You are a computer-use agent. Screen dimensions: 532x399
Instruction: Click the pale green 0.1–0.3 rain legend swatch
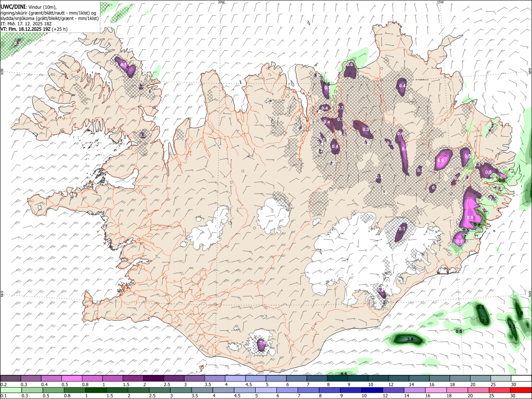click(11, 390)
